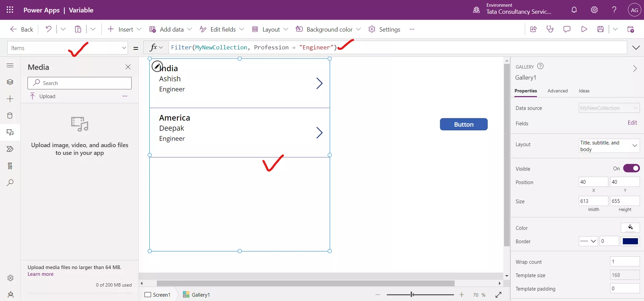The height and width of the screenshot is (301, 644).
Task: Click the India row arrow
Action: click(319, 83)
